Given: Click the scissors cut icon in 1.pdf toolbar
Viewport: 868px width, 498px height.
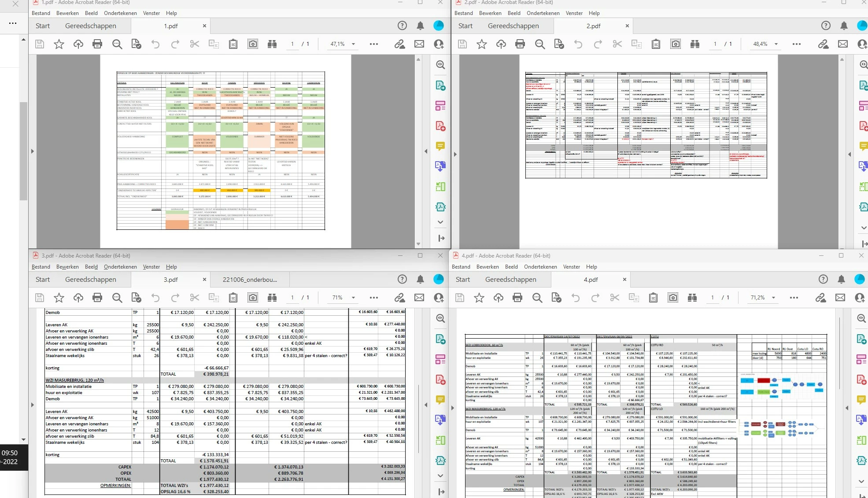Looking at the screenshot, I should click(194, 44).
